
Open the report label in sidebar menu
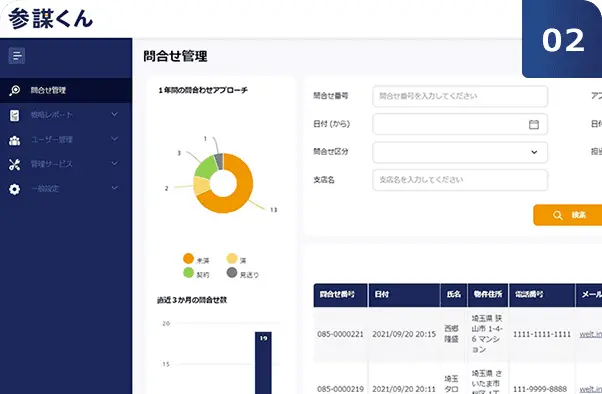coord(51,115)
